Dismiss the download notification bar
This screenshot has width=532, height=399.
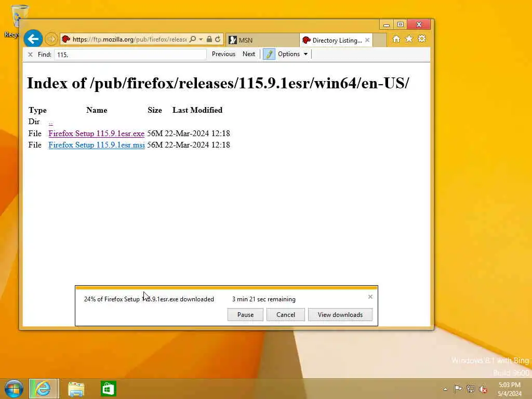click(370, 297)
